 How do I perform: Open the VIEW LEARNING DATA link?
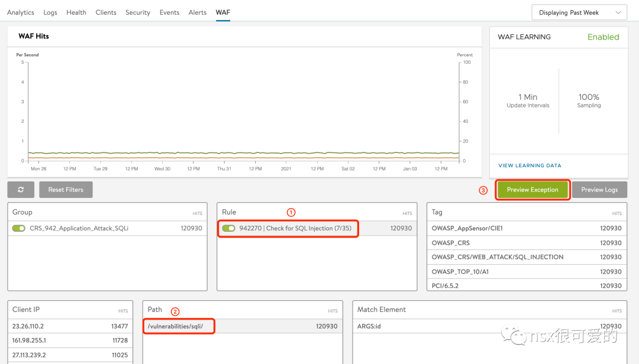530,165
